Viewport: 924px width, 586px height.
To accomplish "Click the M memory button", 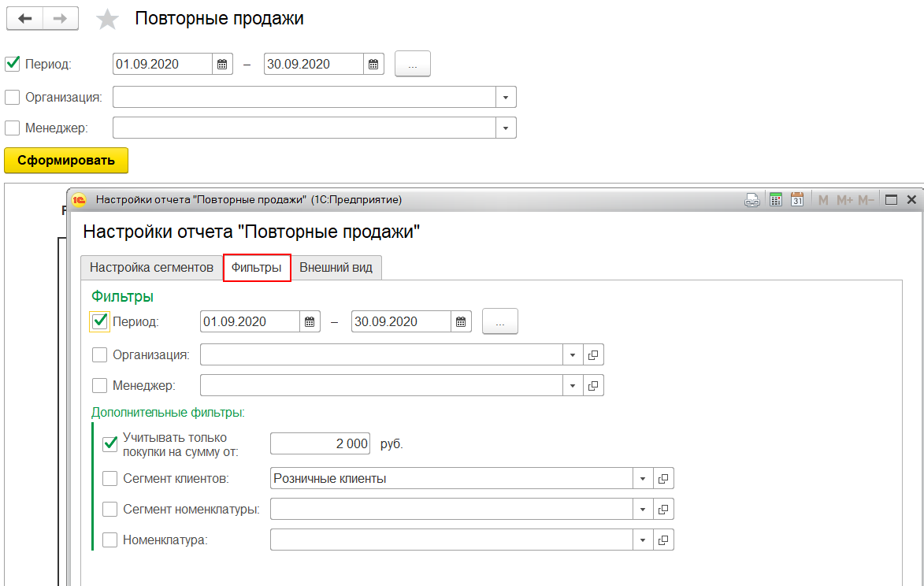I will 823,200.
